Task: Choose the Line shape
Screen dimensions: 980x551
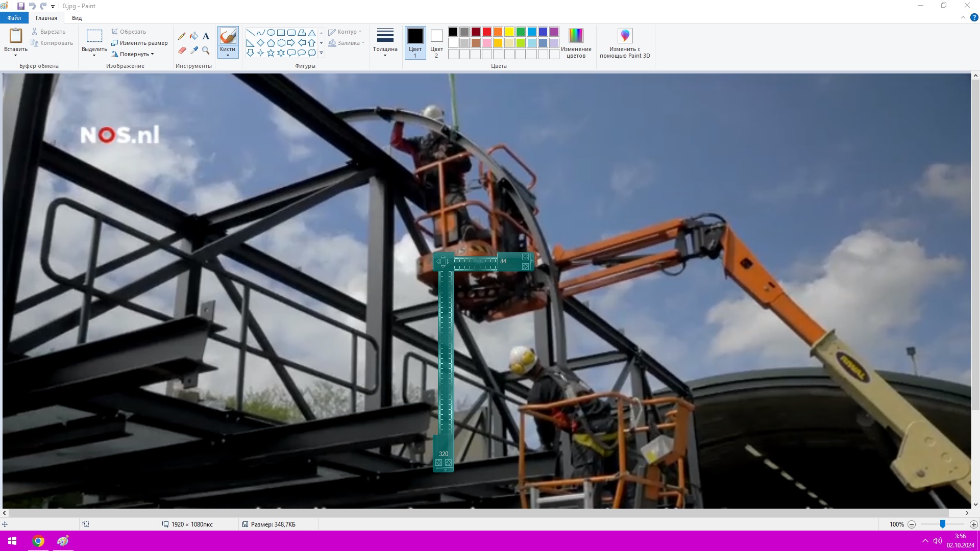Action: click(x=251, y=33)
